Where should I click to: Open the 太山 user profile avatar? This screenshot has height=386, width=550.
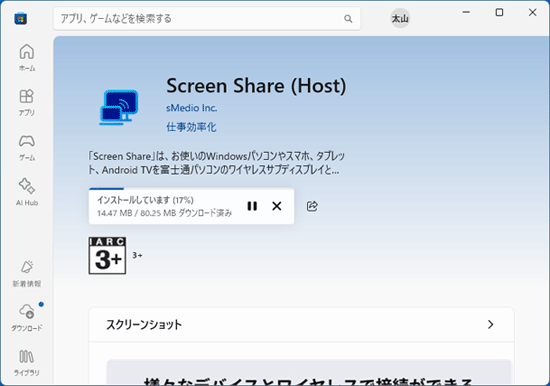tap(400, 18)
